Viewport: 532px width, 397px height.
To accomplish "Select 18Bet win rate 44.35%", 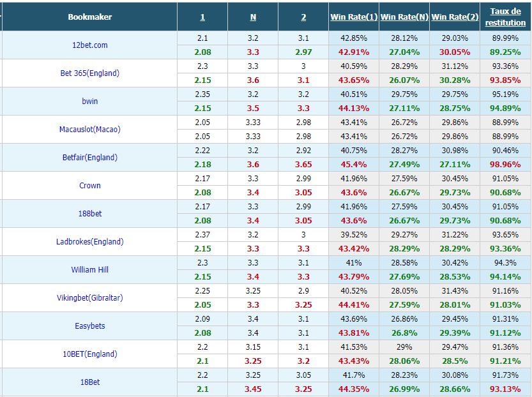I will click(x=354, y=389).
